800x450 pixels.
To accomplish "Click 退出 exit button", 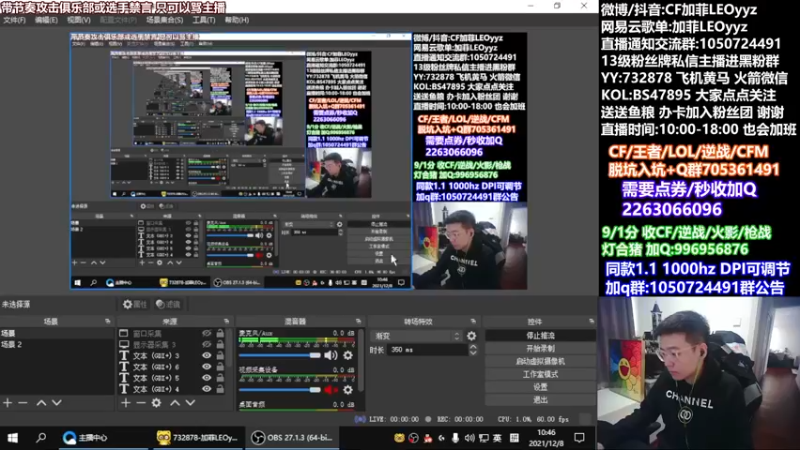I will pyautogui.click(x=540, y=399).
